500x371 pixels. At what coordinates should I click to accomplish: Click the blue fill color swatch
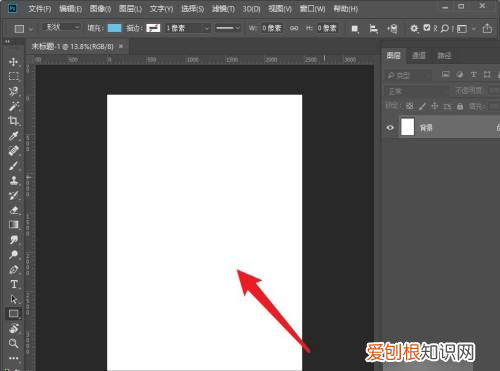115,28
